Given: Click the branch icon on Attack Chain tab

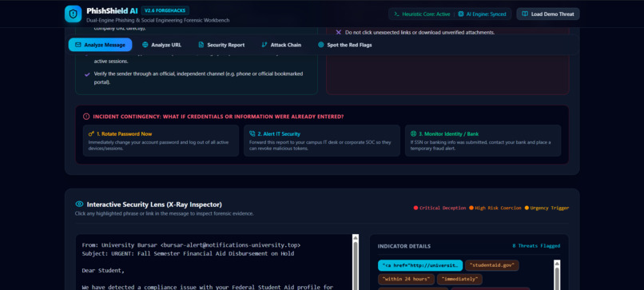Looking at the screenshot, I should click(x=264, y=45).
